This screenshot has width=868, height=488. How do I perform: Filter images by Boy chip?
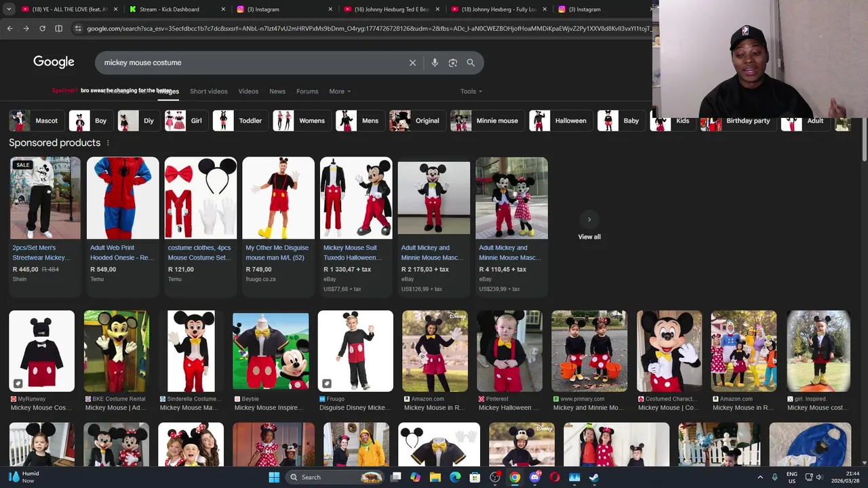90,121
